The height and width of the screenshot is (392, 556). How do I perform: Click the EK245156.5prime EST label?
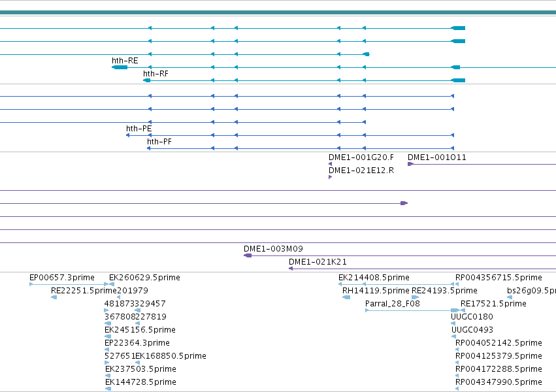[140, 330]
